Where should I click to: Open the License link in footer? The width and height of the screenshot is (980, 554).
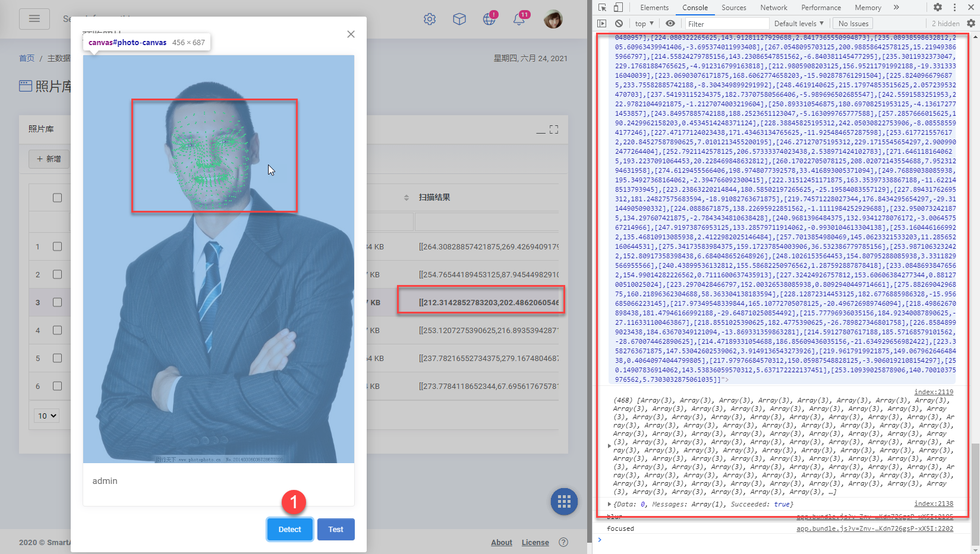pyautogui.click(x=535, y=542)
